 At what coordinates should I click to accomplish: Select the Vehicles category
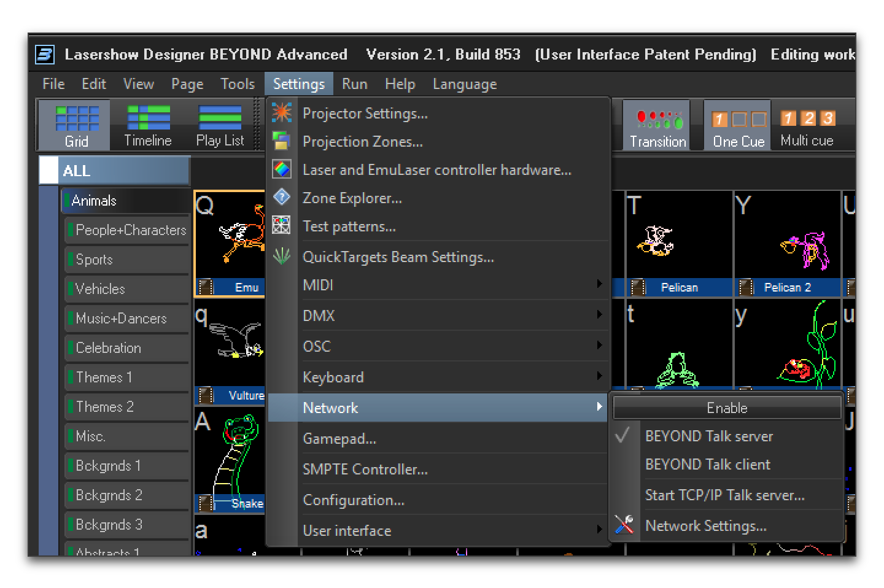coord(126,289)
